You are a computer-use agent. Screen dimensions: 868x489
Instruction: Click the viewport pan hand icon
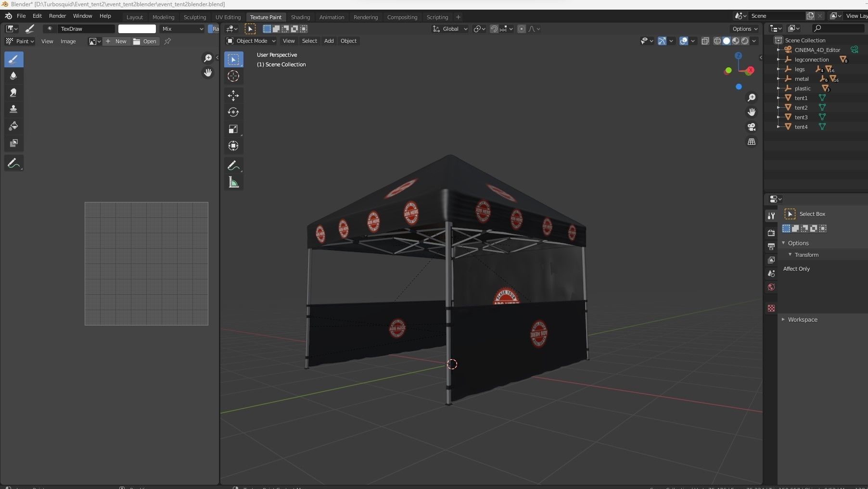tap(752, 112)
